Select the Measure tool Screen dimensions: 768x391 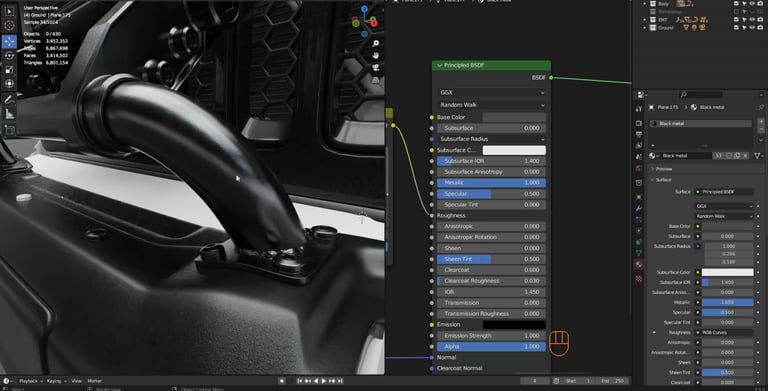9,114
